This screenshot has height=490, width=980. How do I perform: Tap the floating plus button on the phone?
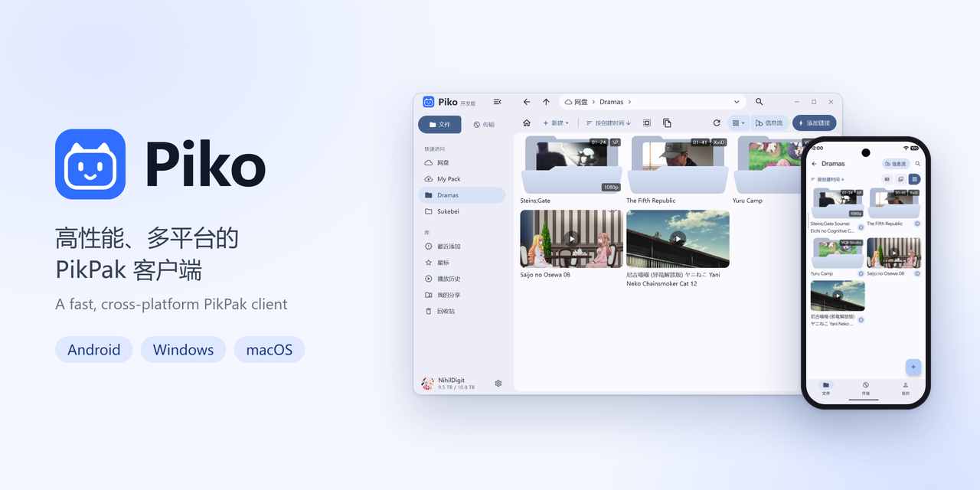tap(913, 367)
